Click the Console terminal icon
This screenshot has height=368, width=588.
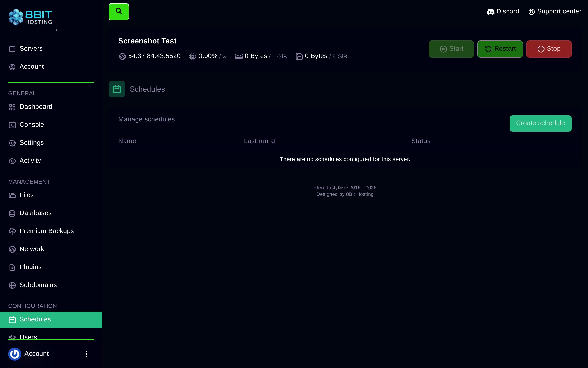click(12, 125)
